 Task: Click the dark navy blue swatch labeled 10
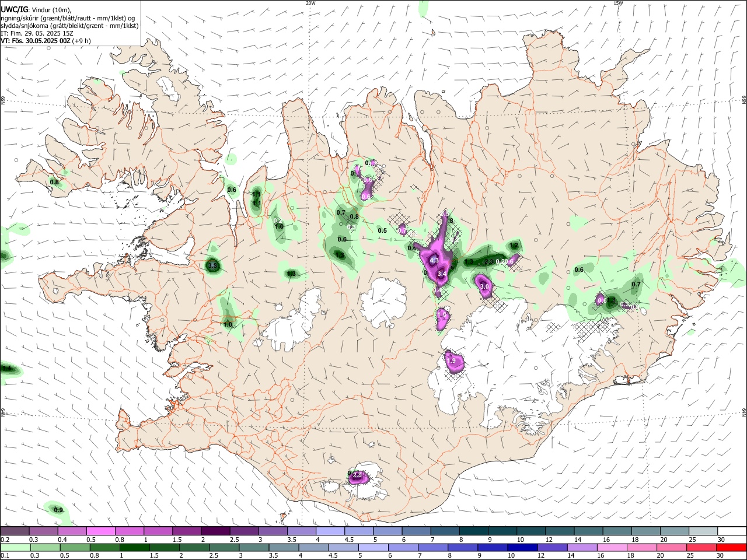click(522, 547)
